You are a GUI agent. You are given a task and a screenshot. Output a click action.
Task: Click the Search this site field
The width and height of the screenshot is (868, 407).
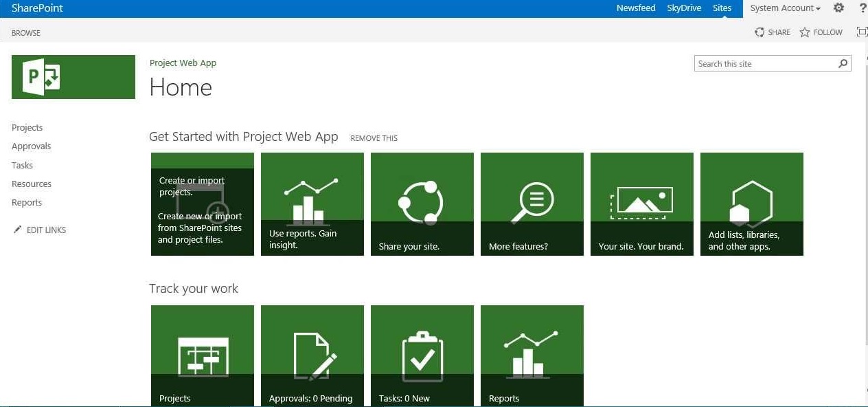click(764, 64)
